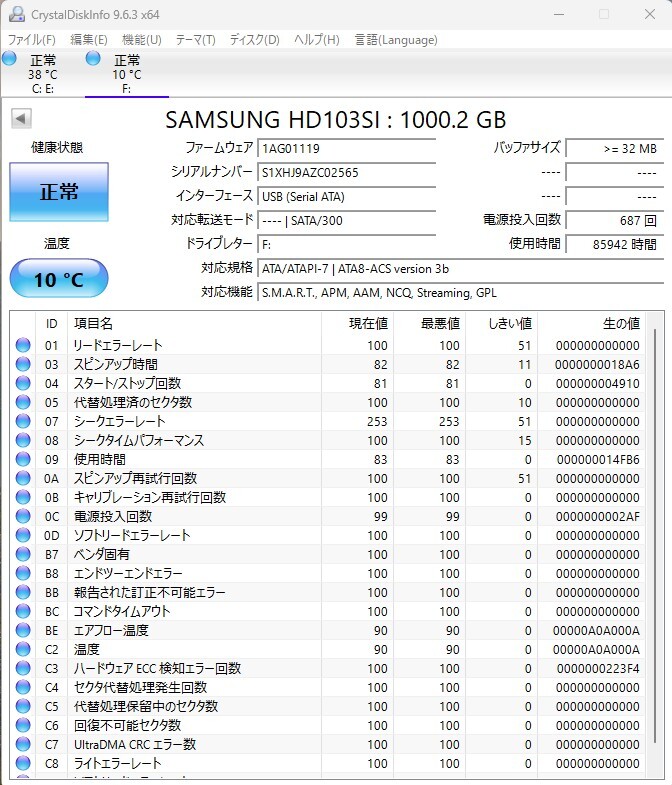The width and height of the screenshot is (672, 785).
Task: Click the transfer mode field SATA/300
Action: click(x=347, y=221)
